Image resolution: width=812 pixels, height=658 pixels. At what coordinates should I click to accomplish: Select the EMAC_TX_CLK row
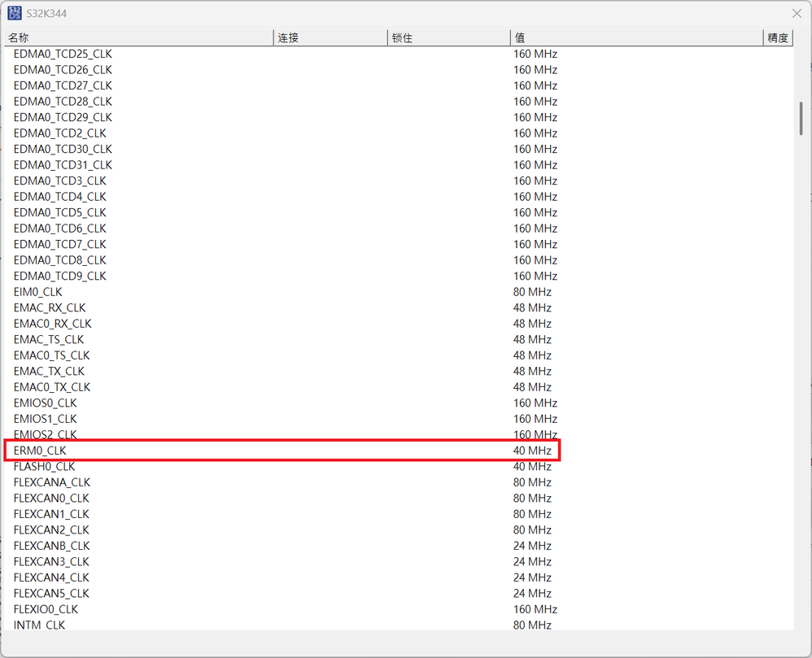point(399,371)
